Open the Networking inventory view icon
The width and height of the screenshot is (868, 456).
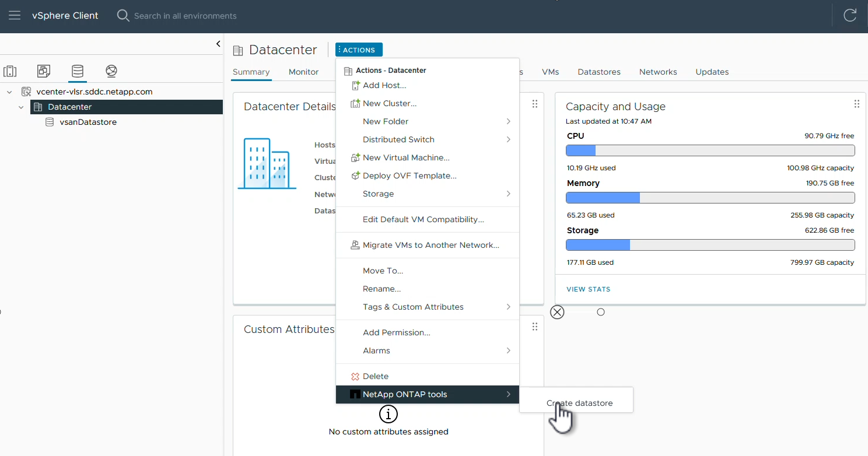[111, 71]
